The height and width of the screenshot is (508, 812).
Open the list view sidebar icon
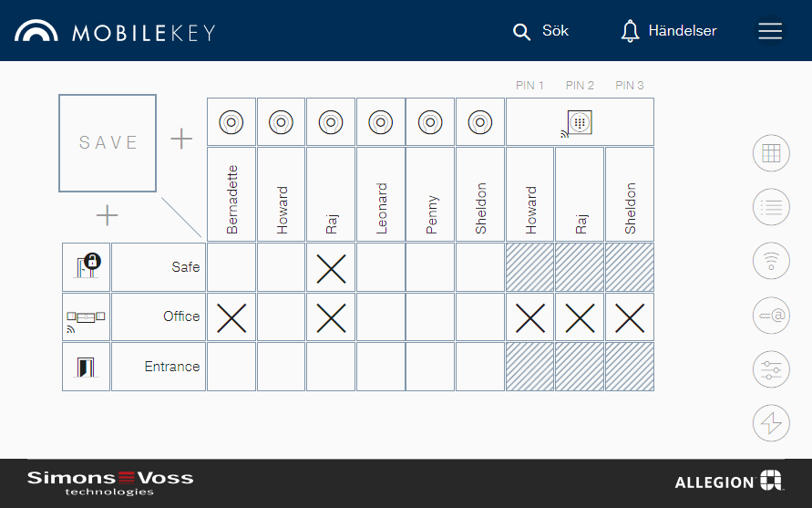771,207
